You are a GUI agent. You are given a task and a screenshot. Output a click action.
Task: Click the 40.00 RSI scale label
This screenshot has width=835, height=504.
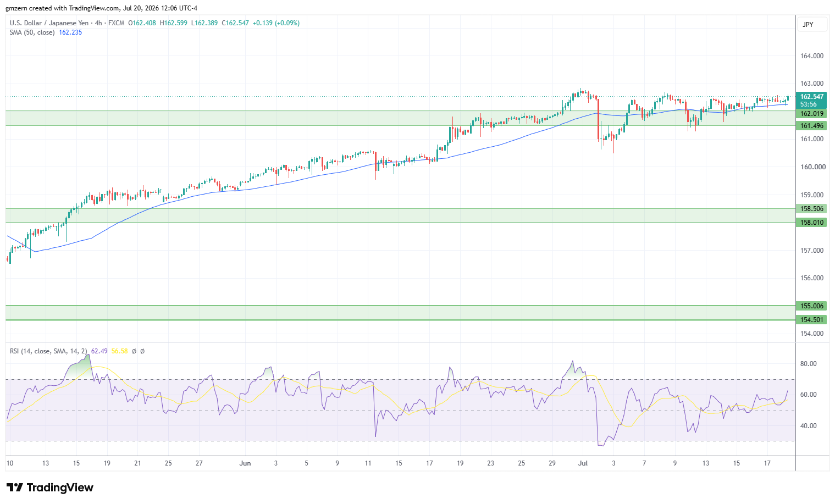click(808, 426)
